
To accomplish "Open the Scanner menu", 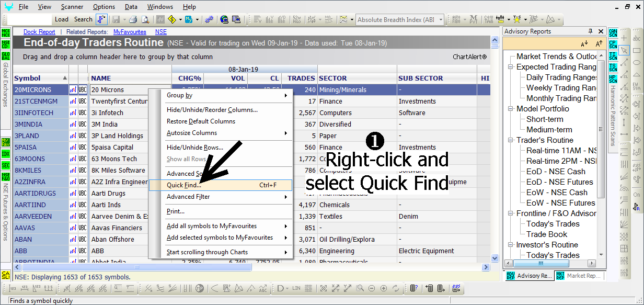I will point(72,7).
